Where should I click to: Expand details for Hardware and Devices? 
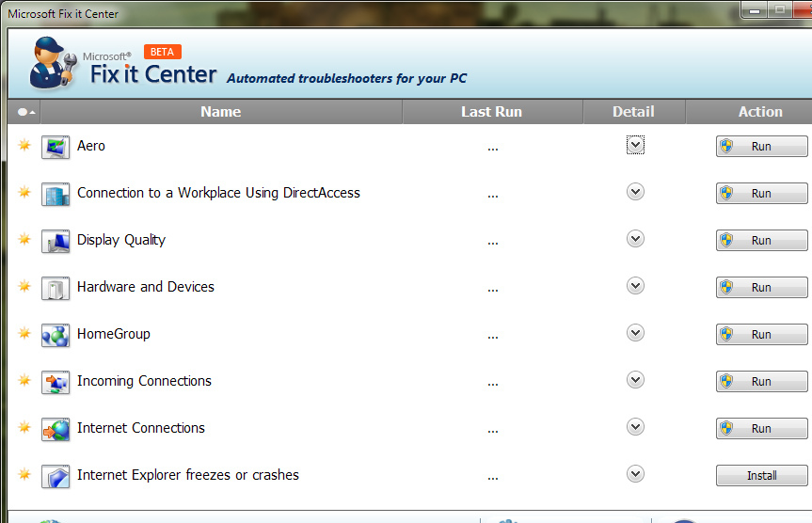pyautogui.click(x=635, y=286)
